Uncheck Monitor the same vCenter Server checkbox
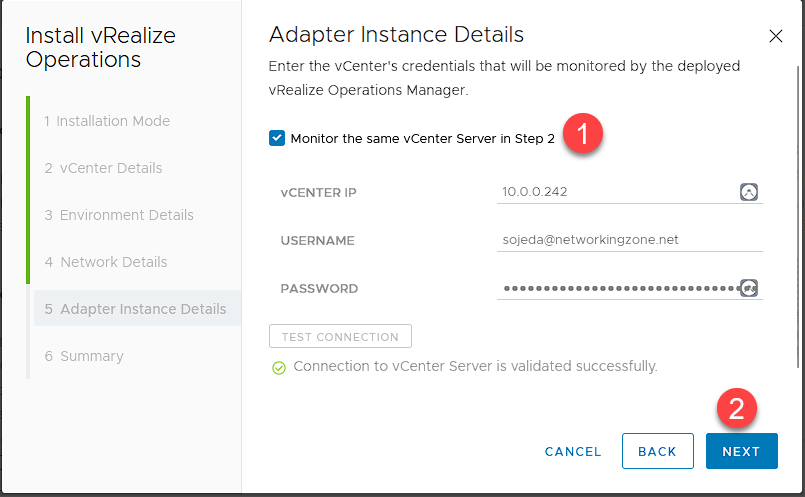This screenshot has width=805, height=497. coord(277,139)
